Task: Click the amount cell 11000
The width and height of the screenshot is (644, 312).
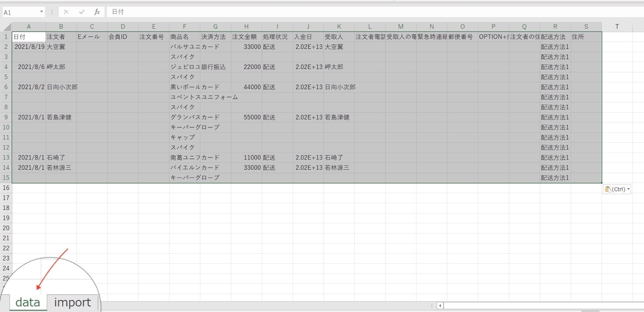Action: coord(246,158)
